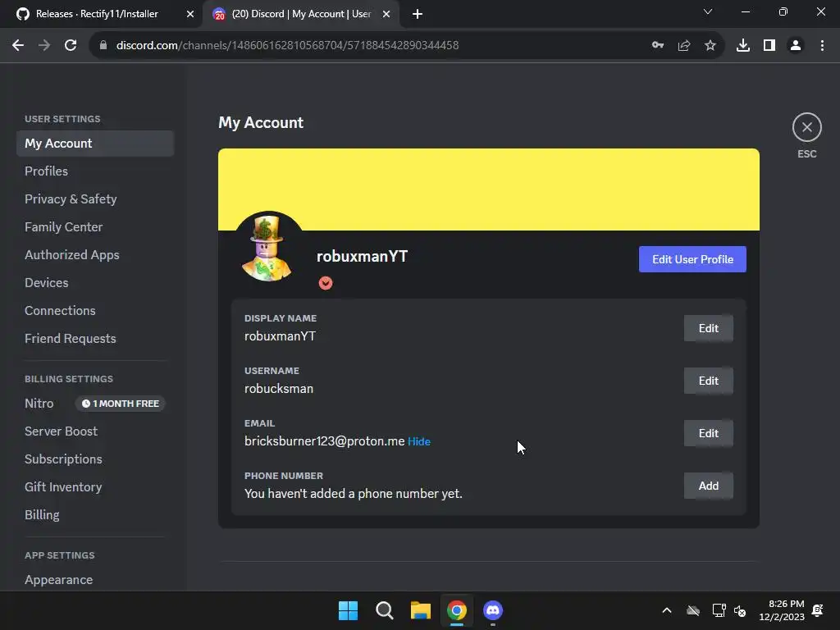Open Authorized Apps
This screenshot has width=840, height=630.
pyautogui.click(x=95, y=255)
